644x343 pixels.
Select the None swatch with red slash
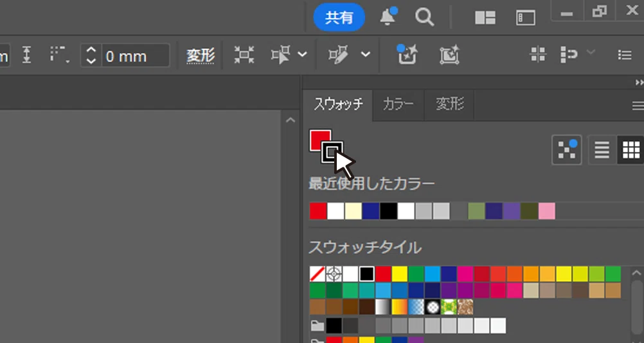pos(317,273)
